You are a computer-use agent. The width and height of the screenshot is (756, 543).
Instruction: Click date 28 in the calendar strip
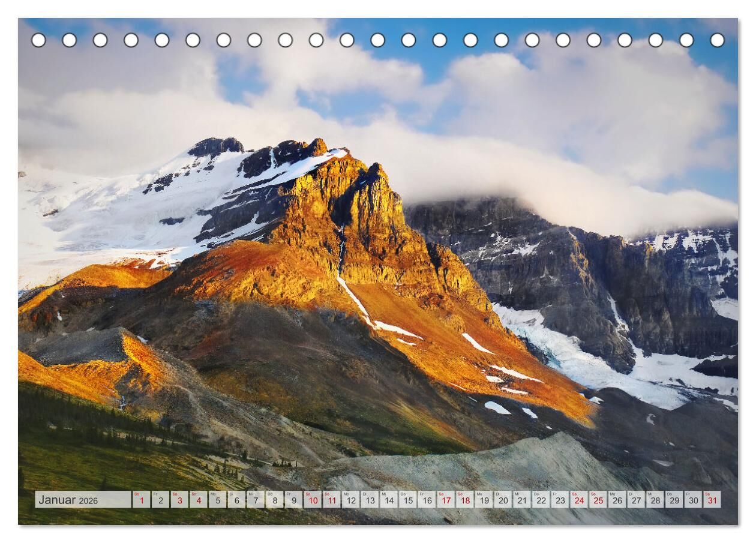655,500
